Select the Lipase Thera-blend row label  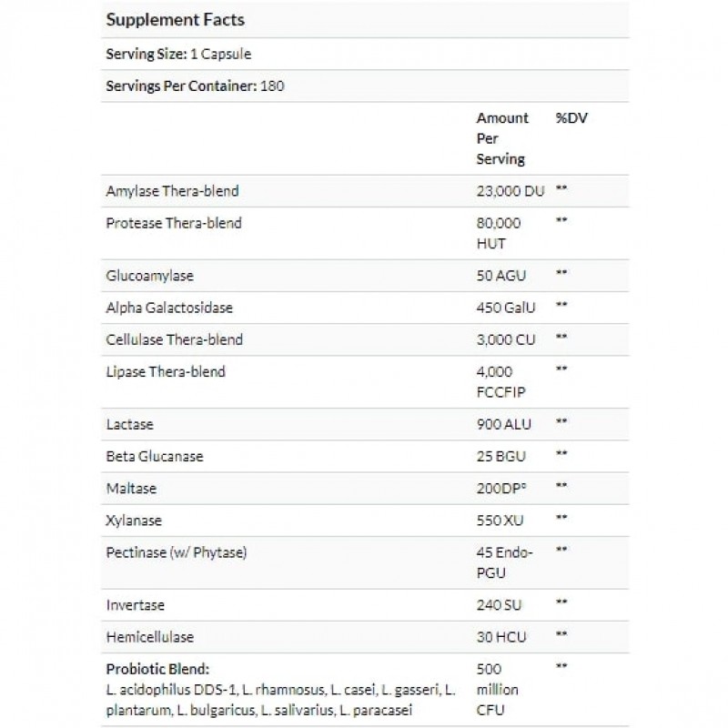point(166,371)
